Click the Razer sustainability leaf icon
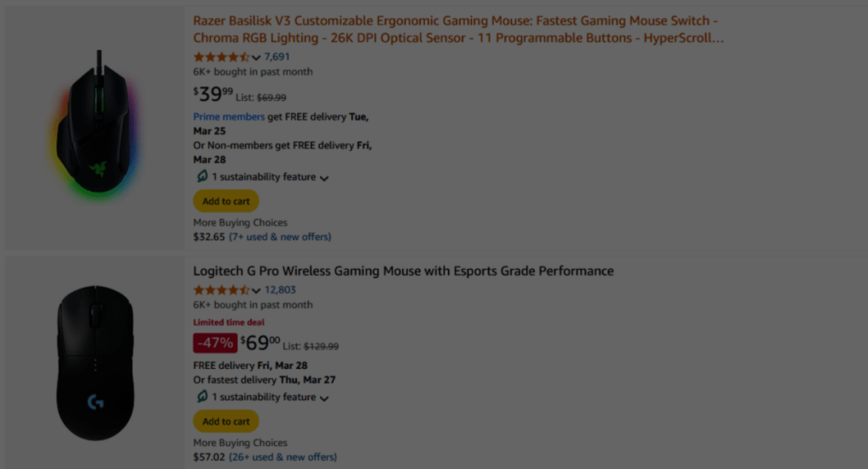 202,177
